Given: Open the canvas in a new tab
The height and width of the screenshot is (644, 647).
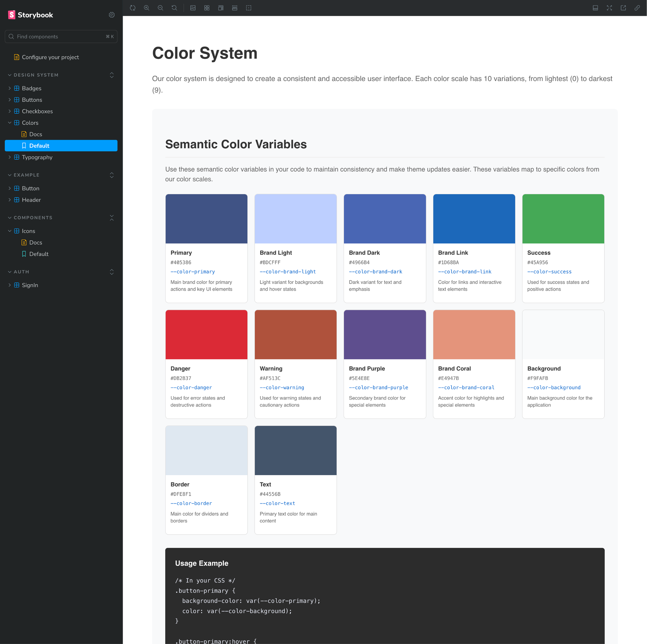Looking at the screenshot, I should tap(623, 8).
